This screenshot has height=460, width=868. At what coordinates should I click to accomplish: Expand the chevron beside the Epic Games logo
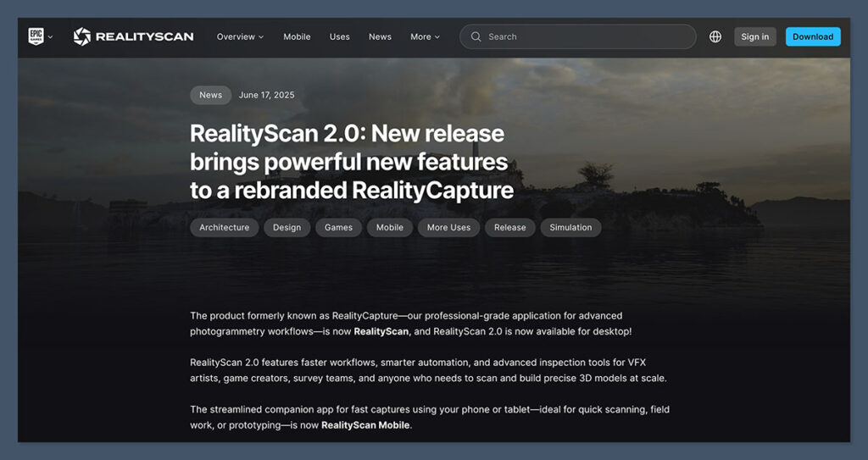click(50, 37)
